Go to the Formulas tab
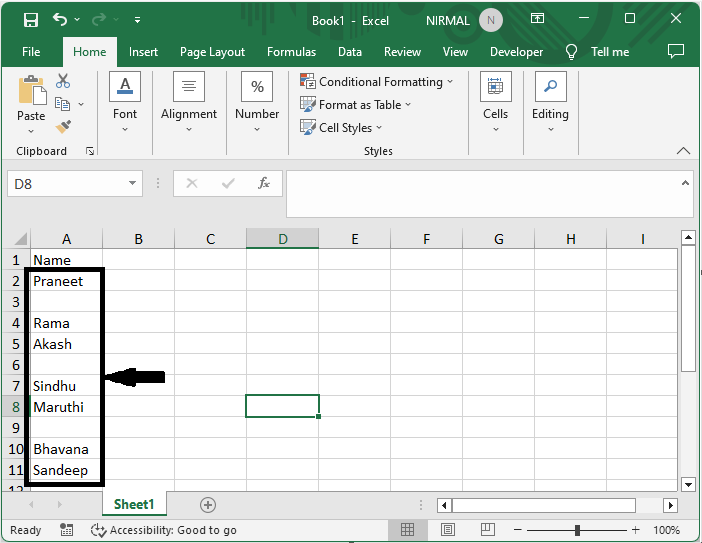The height and width of the screenshot is (543, 702). [x=291, y=52]
